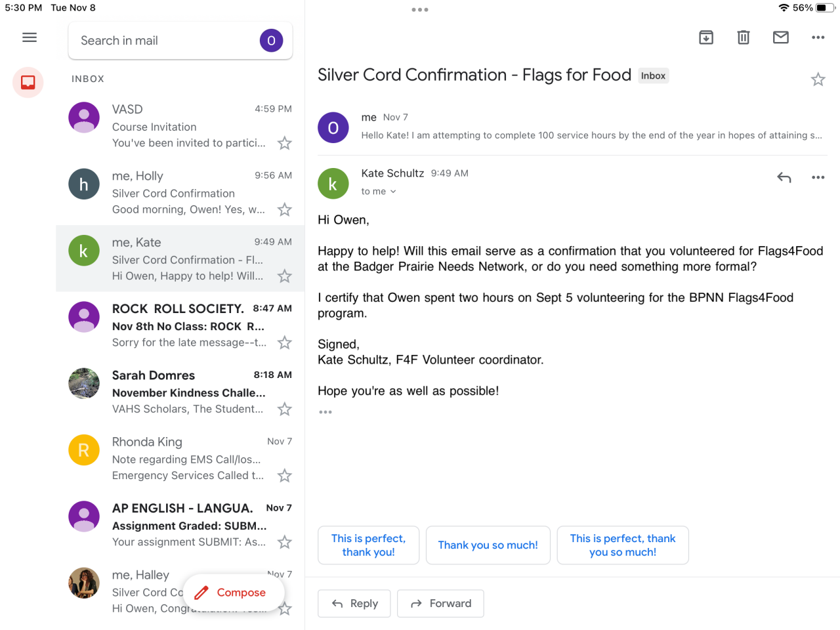Expand the collapsed message from me
This screenshot has width=840, height=630.
591,127
